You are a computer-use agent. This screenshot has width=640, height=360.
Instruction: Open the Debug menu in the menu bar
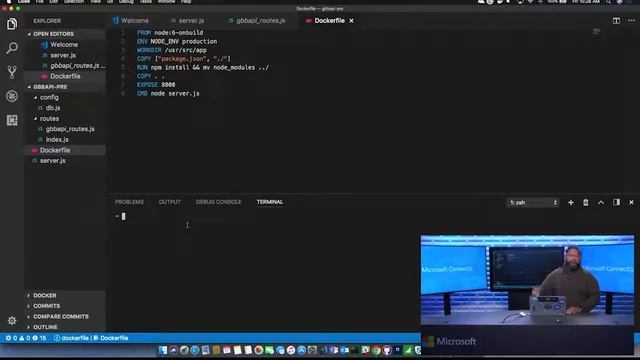point(126,2)
